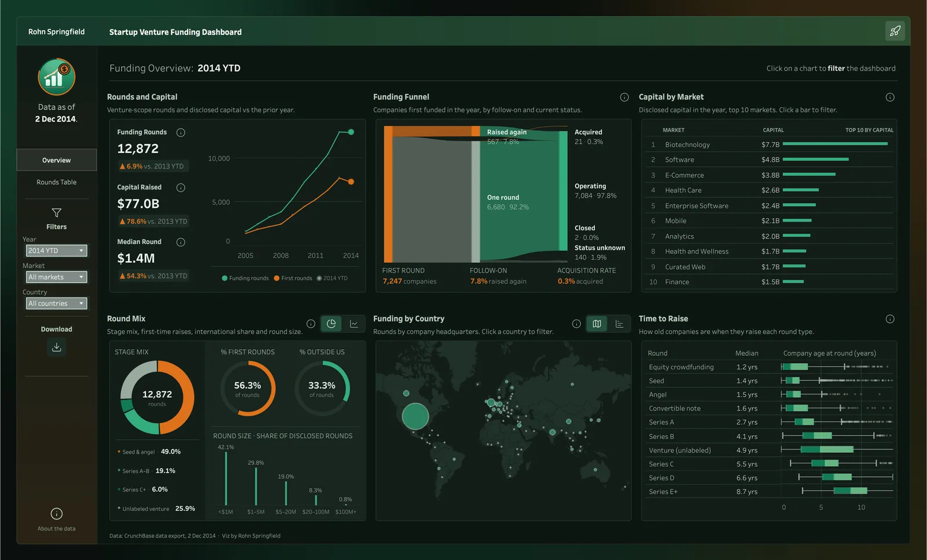
Task: Click the Finance market row
Action: coord(769,282)
